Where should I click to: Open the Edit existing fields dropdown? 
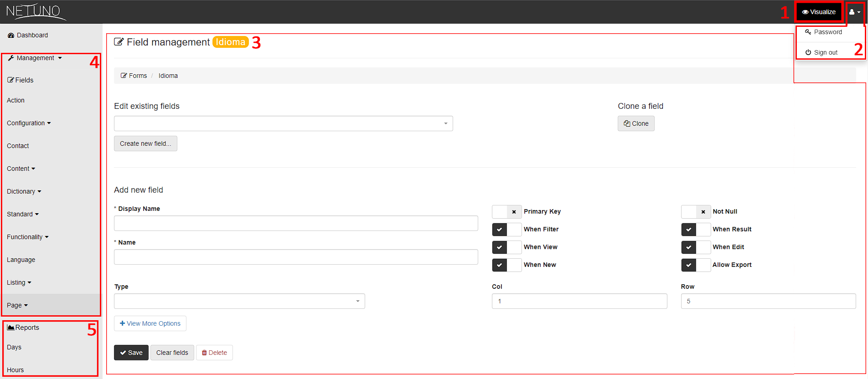click(x=283, y=123)
